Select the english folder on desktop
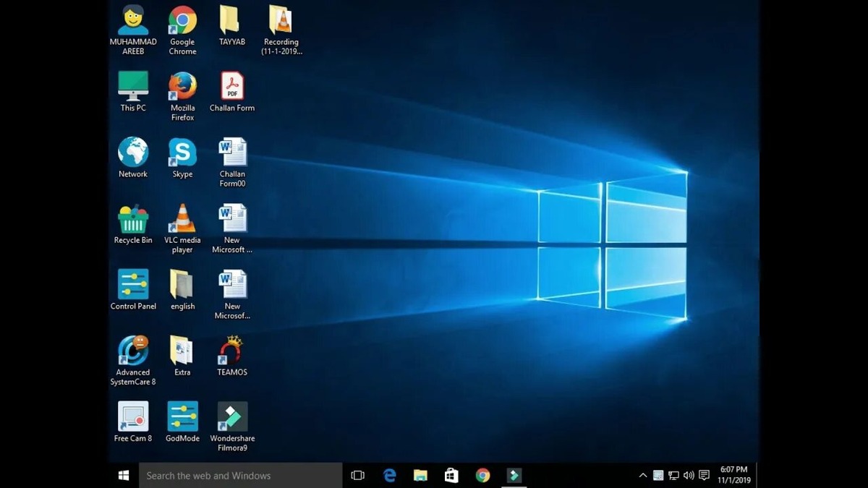The width and height of the screenshot is (868, 488). [x=182, y=290]
